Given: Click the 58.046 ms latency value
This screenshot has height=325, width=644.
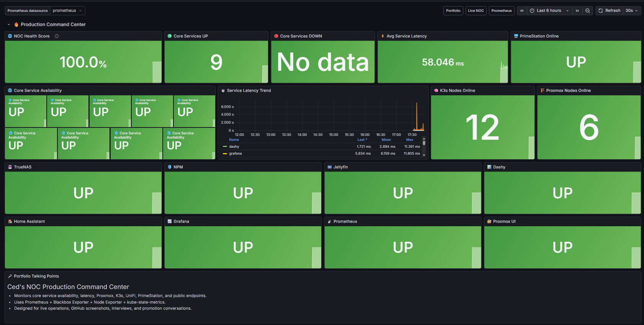Looking at the screenshot, I should click(x=443, y=62).
